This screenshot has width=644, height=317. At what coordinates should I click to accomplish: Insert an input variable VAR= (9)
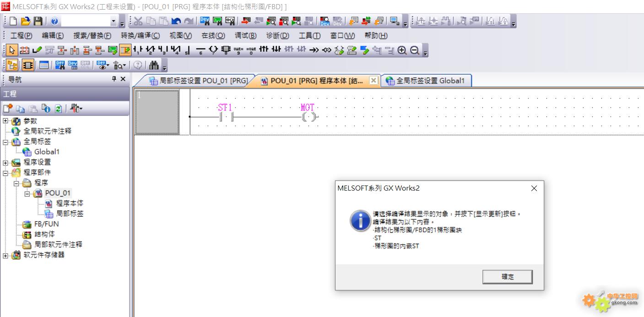[x=238, y=50]
